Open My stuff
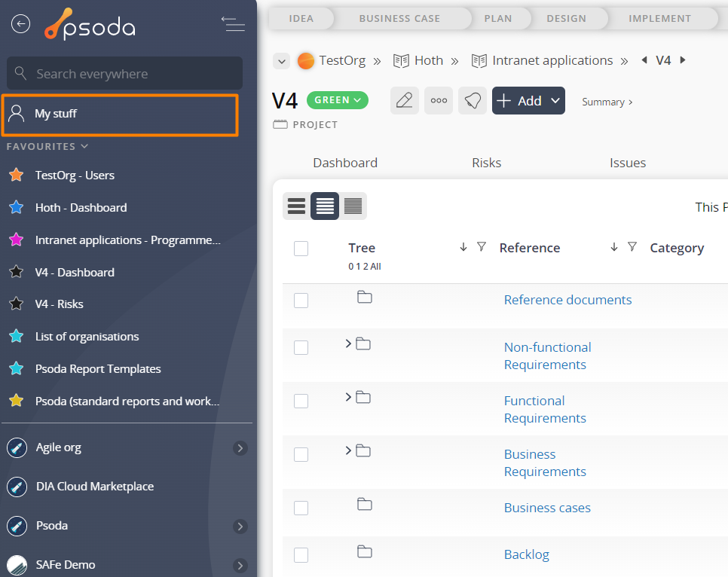Screen dimensions: 728x577 [121, 114]
